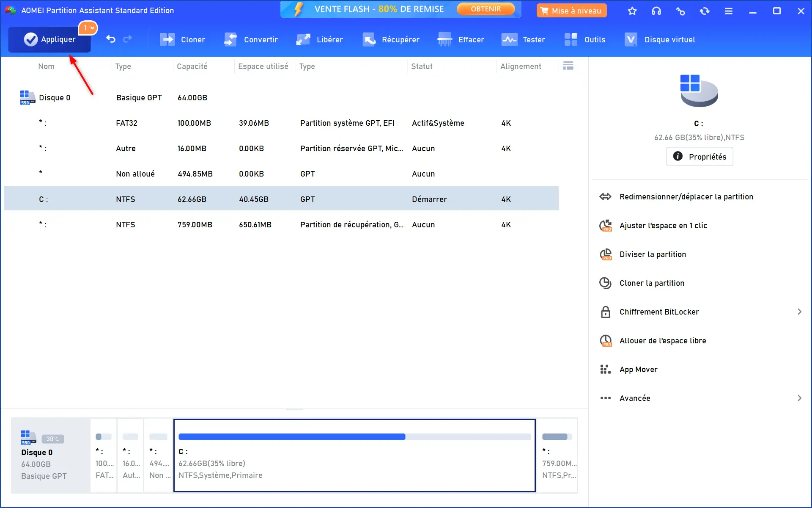Click the Appliquer button
The image size is (812, 508).
[49, 39]
